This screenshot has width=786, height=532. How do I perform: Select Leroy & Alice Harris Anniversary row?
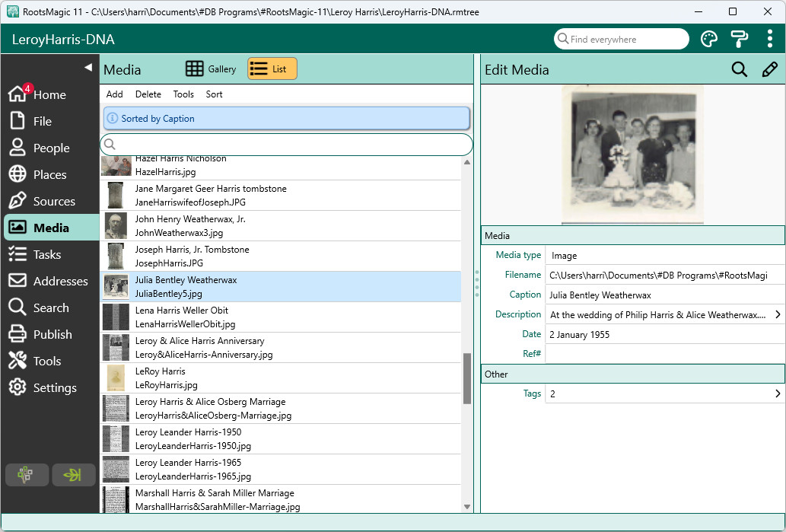click(x=281, y=348)
